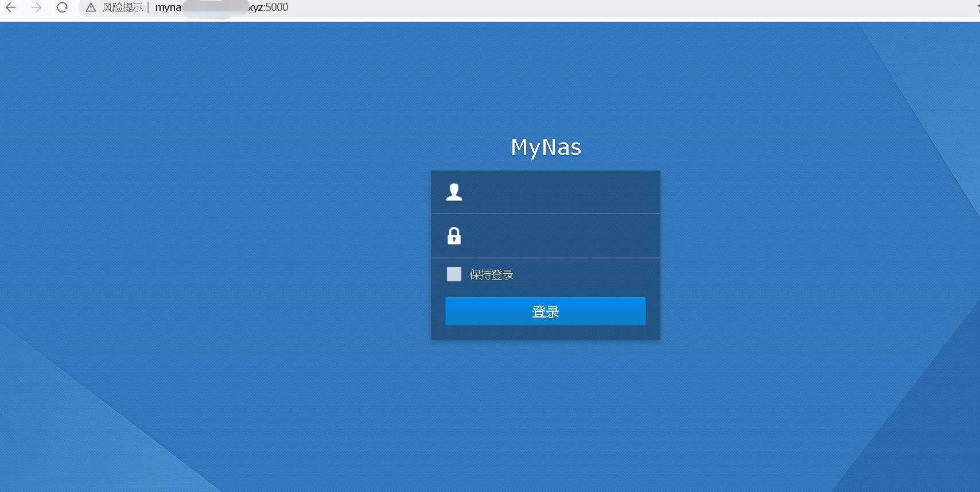
Task: Open the 风险提示 site info label
Action: coord(122,7)
